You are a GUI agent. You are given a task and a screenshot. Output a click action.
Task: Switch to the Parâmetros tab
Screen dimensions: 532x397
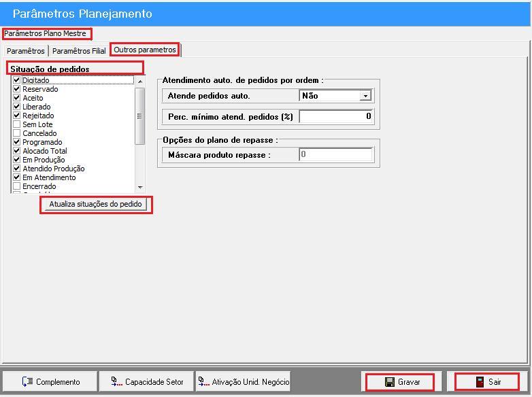point(25,51)
